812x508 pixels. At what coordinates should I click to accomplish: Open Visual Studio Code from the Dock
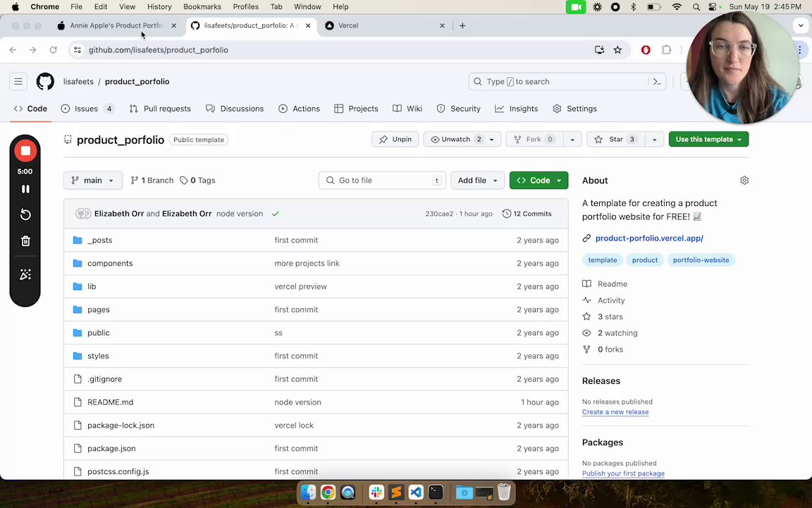pyautogui.click(x=416, y=492)
